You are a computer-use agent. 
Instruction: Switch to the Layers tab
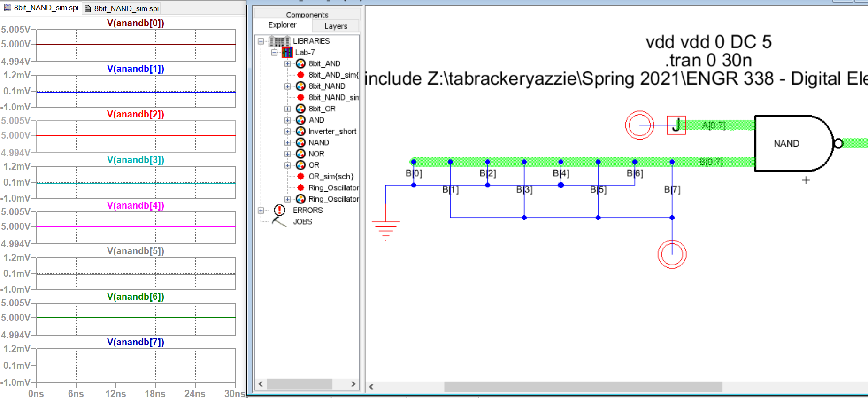336,26
